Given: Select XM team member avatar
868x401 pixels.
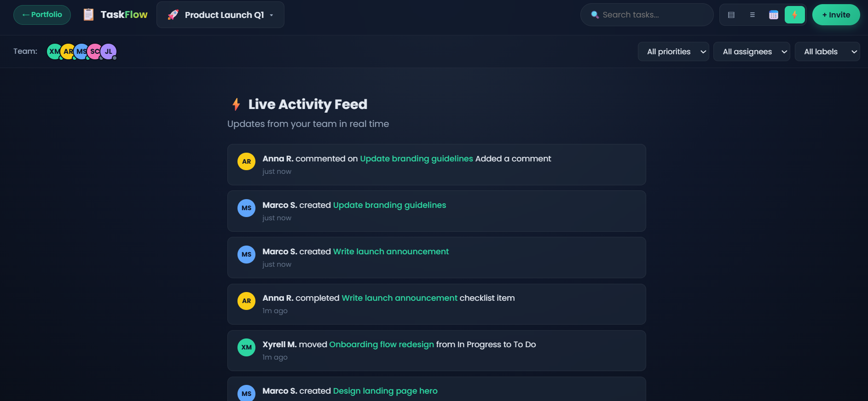Looking at the screenshot, I should [54, 52].
